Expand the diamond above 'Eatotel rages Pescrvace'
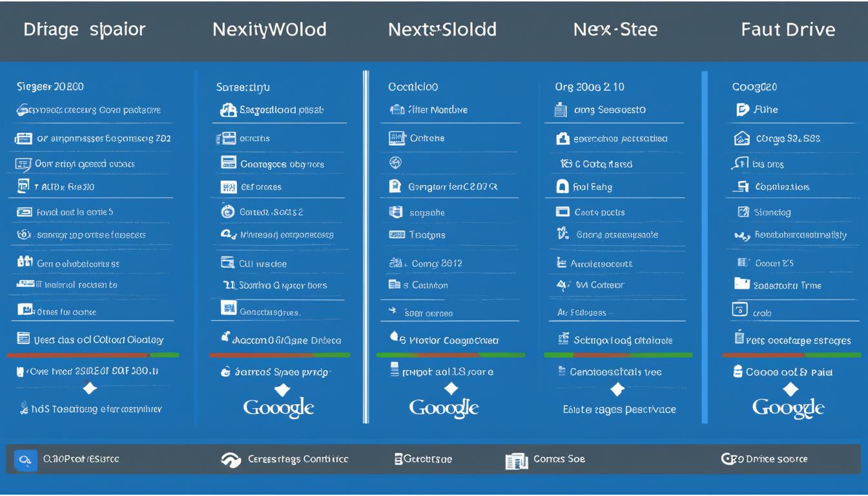868x496 pixels. point(617,387)
